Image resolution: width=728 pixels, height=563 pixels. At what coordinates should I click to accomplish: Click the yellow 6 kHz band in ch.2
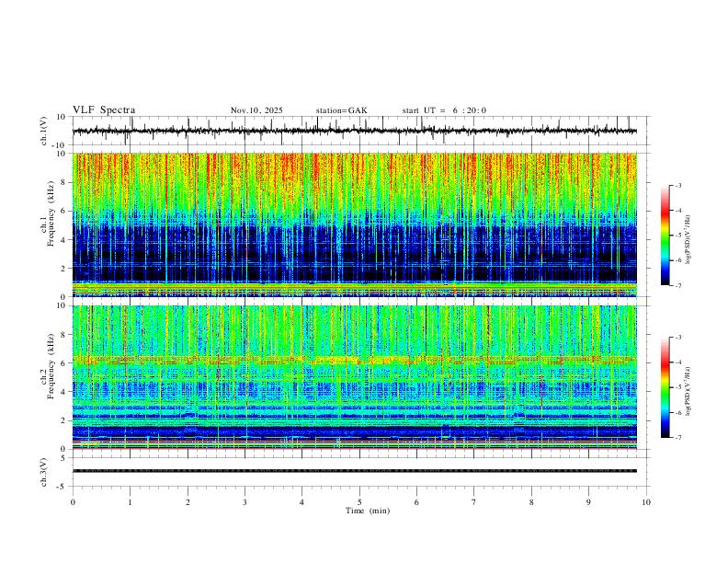355,359
